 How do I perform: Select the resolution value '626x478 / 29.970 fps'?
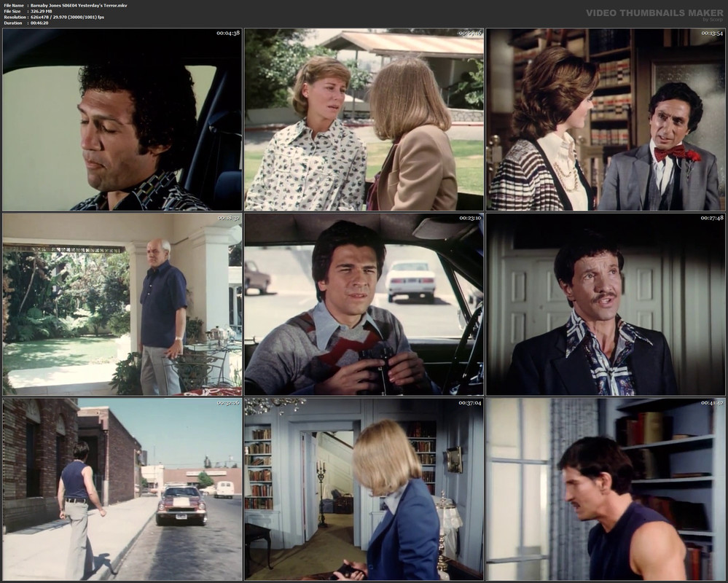click(67, 17)
